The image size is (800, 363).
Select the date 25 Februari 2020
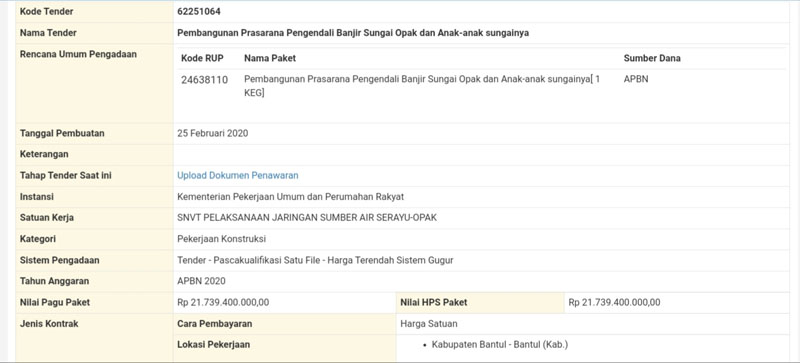(213, 133)
